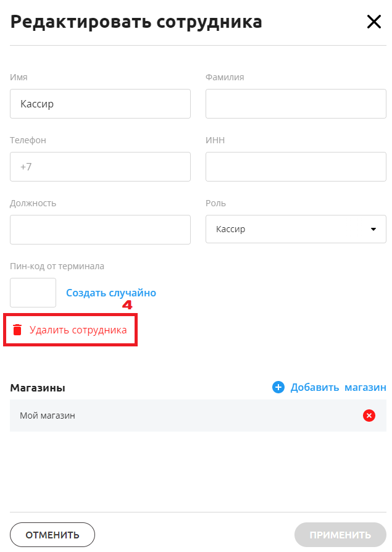Click the Телефон field with +7
The image size is (392, 552).
(x=100, y=167)
